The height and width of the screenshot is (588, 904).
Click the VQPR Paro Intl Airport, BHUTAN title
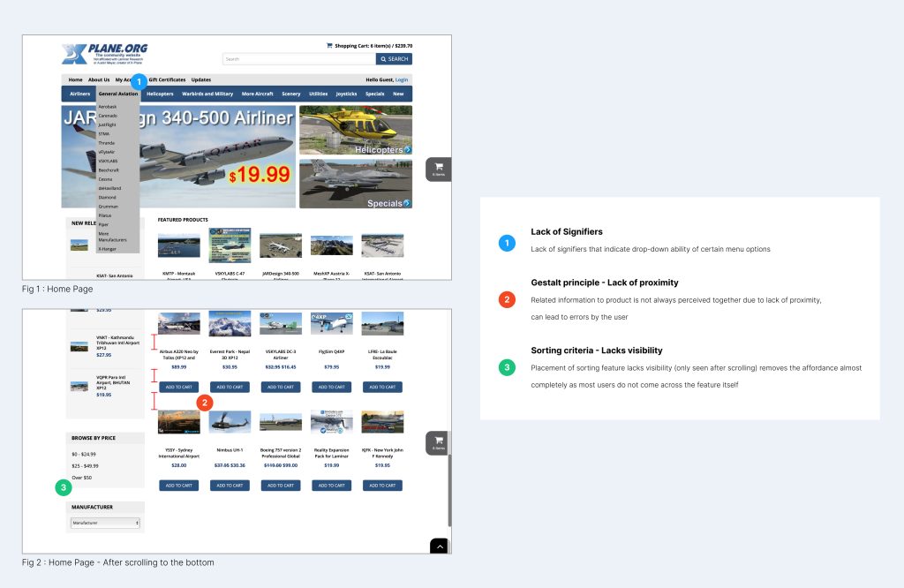point(113,383)
